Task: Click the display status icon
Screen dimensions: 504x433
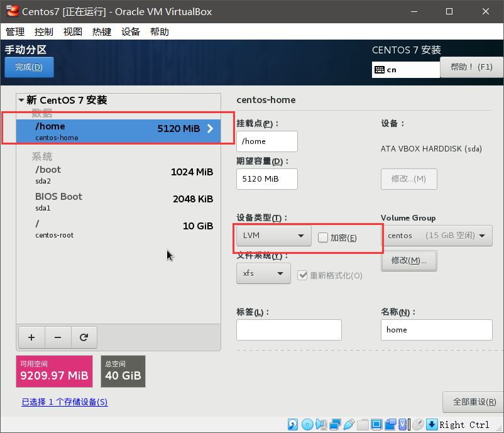Action: [x=376, y=424]
